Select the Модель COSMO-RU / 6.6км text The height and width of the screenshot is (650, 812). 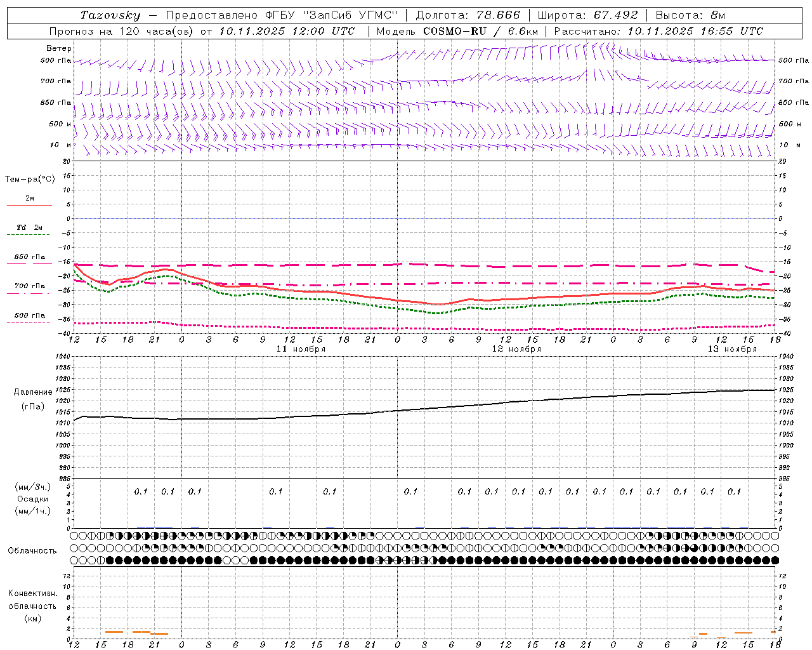click(457, 31)
